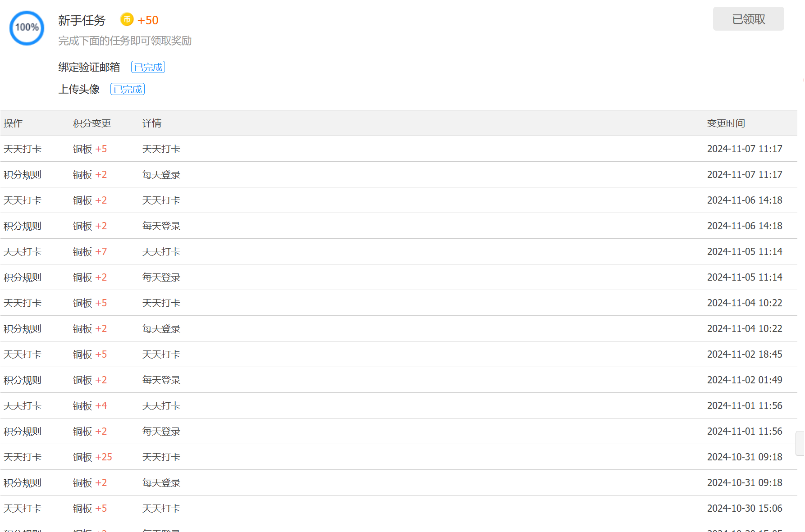Select the 铜板 +7 points entry
This screenshot has height=532, width=805.
[90, 251]
